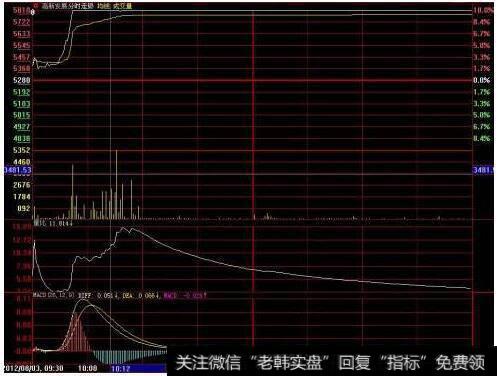Click the 10.0% label on right axis
The width and height of the screenshot is (497, 376).
tap(483, 10)
